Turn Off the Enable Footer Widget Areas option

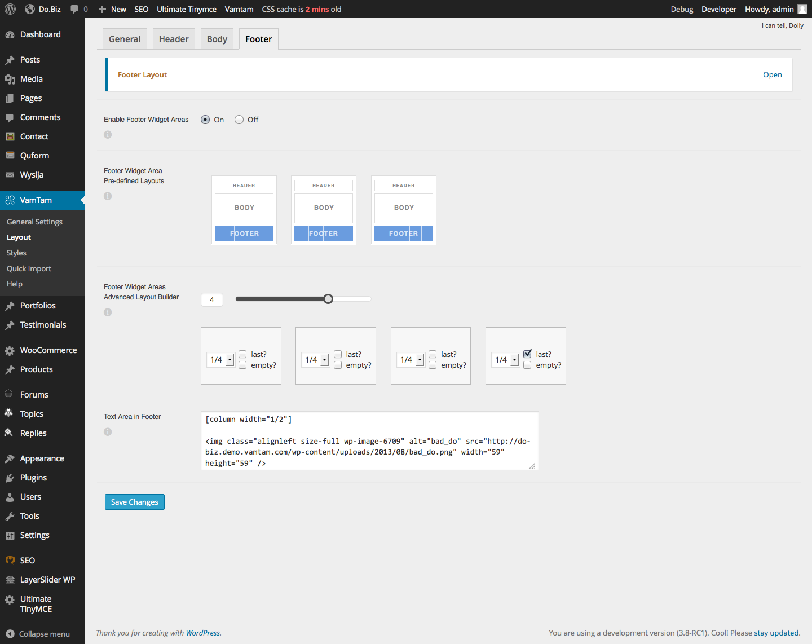[239, 120]
